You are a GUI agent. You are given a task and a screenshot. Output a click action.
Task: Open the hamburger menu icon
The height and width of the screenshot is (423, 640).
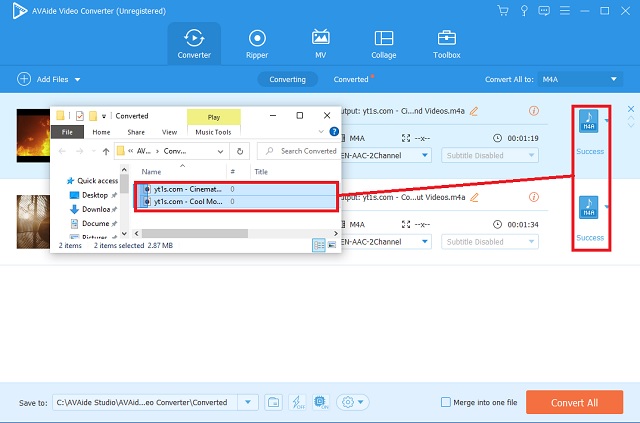564,11
